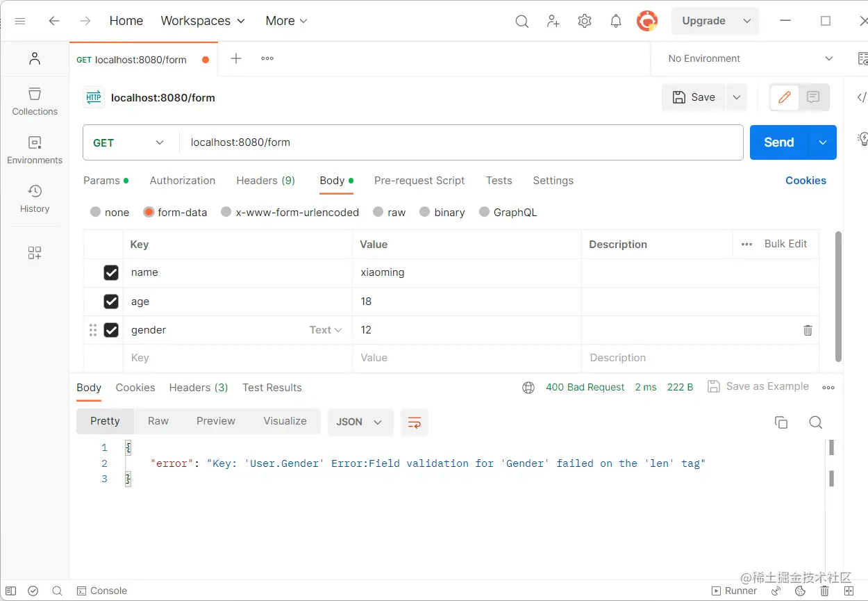Open the Cookies link
Viewport: 868px width, 601px height.
coord(806,180)
